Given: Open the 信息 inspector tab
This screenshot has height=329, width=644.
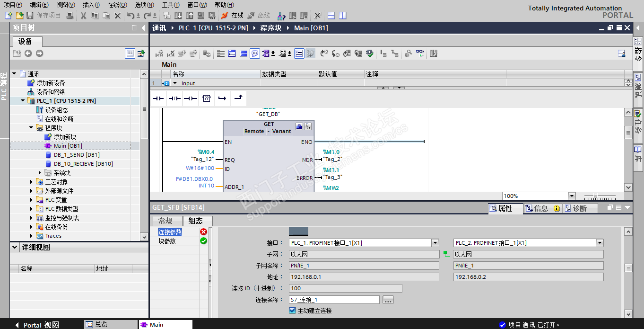Looking at the screenshot, I should [542, 208].
